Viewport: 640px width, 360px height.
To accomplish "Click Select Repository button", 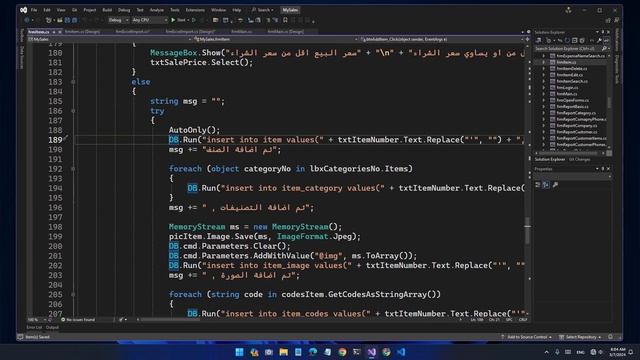I will 580,337.
